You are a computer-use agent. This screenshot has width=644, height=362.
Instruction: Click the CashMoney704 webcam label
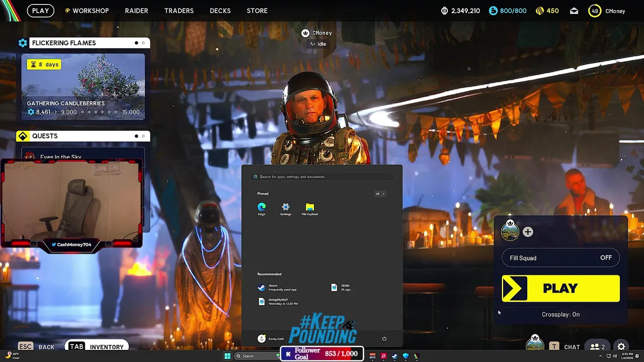point(71,244)
